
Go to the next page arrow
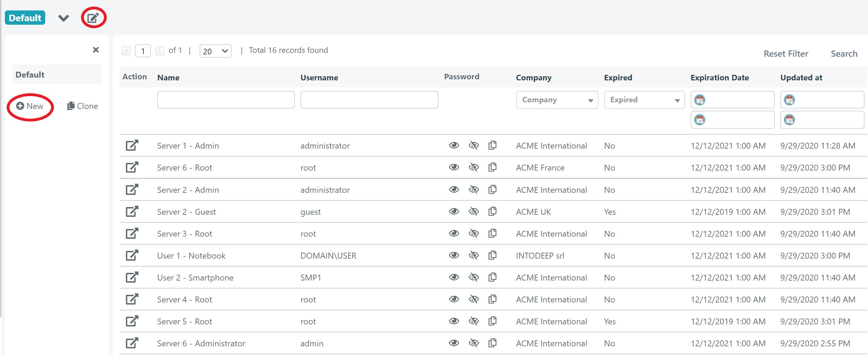pyautogui.click(x=160, y=51)
